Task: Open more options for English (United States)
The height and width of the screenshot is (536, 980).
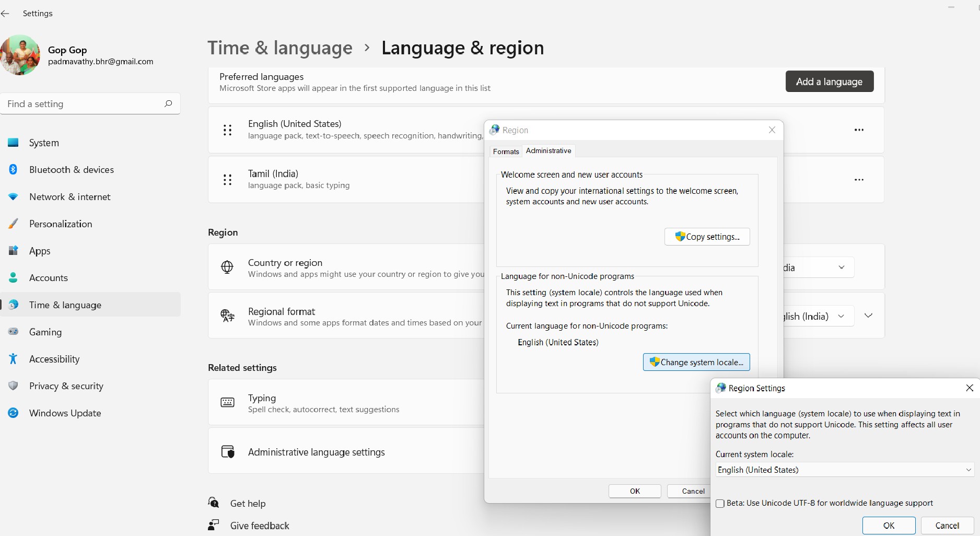Action: pyautogui.click(x=859, y=130)
